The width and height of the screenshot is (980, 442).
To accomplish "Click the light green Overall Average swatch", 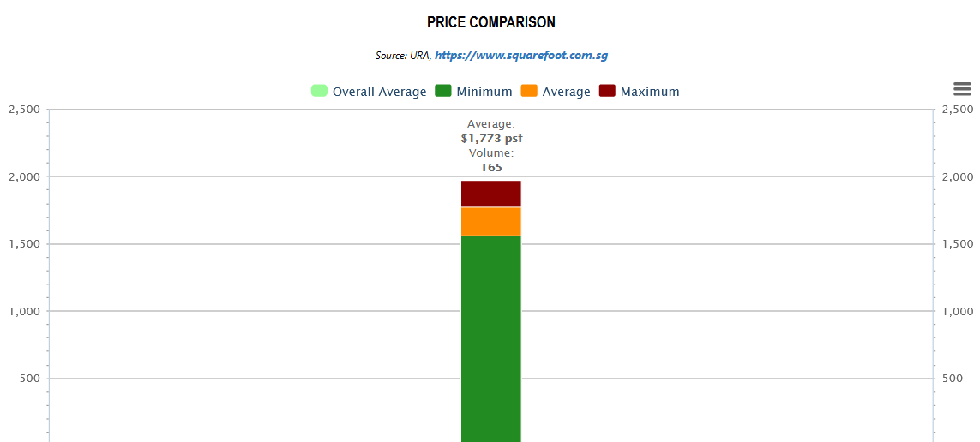I will point(319,91).
